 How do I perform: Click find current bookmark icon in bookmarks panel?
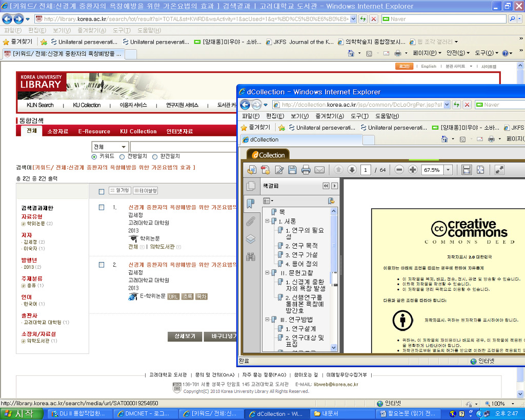tap(331, 201)
